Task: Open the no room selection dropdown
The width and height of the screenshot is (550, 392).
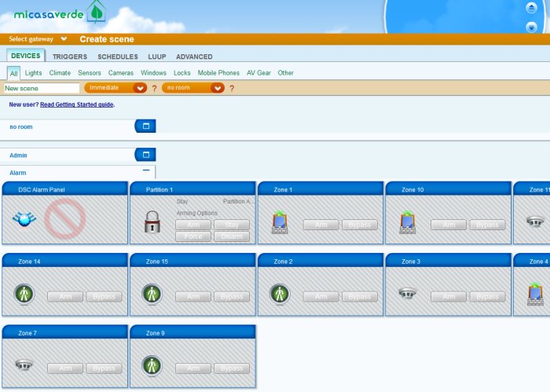Action: (x=193, y=88)
